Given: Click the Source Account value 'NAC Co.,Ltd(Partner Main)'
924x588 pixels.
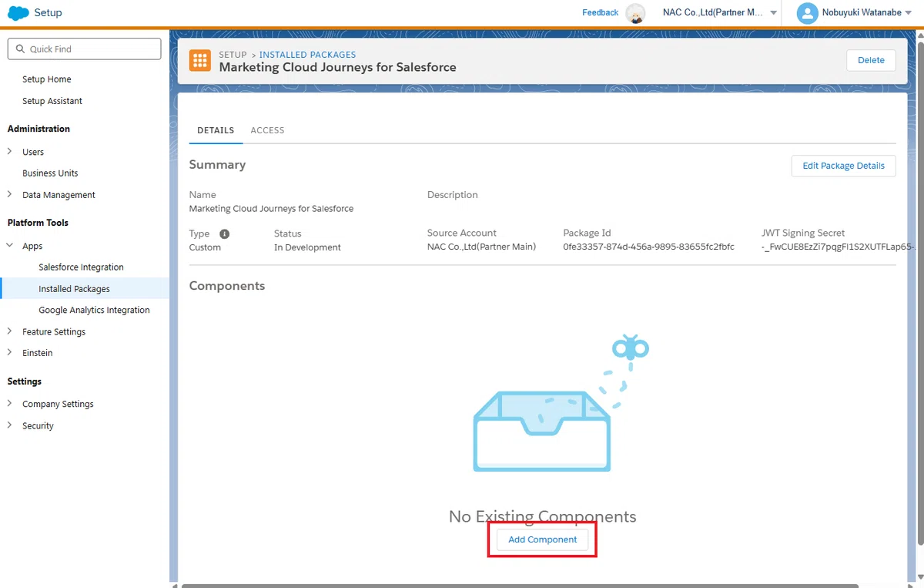Looking at the screenshot, I should coord(481,247).
